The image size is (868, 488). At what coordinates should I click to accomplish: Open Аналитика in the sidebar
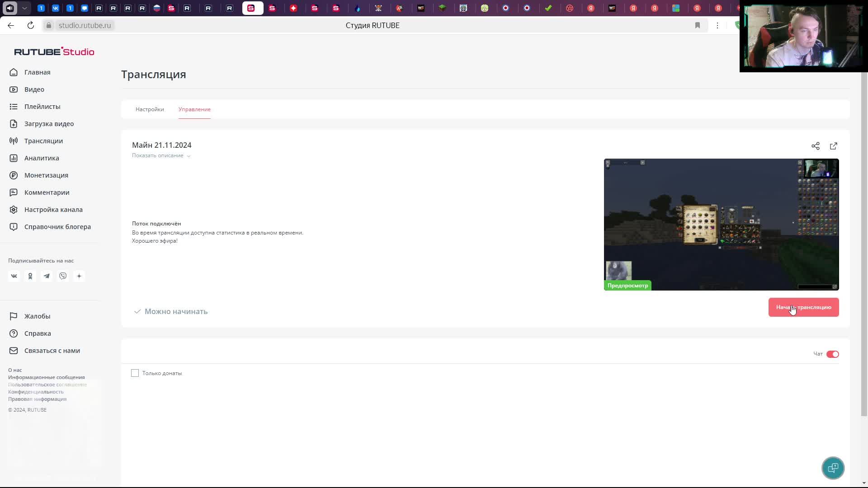(42, 158)
